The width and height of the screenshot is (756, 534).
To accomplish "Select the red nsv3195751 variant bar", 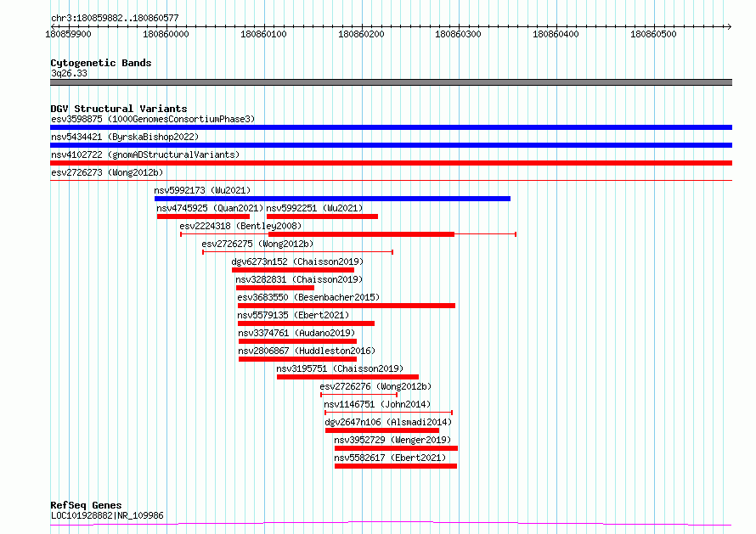I will tap(347, 377).
